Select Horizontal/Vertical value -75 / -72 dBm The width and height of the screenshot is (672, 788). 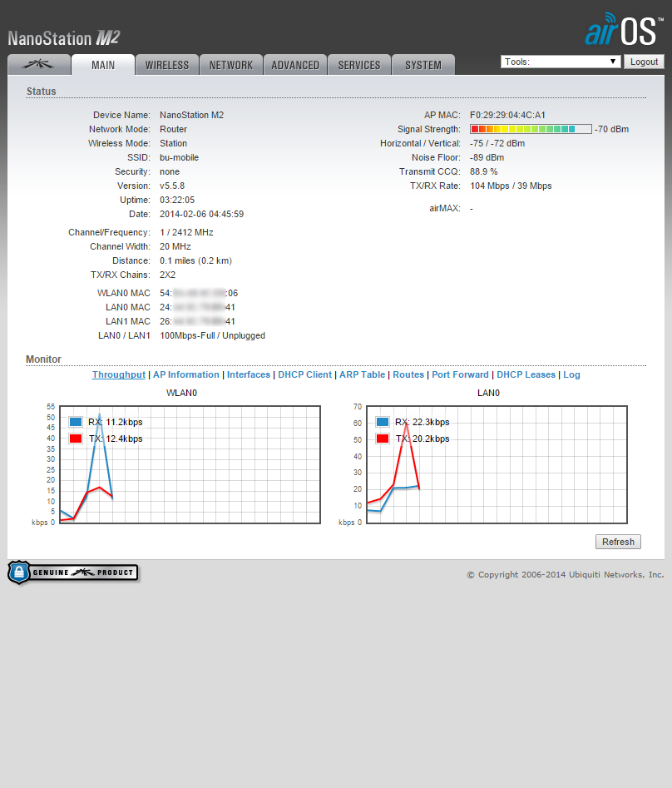click(x=497, y=143)
